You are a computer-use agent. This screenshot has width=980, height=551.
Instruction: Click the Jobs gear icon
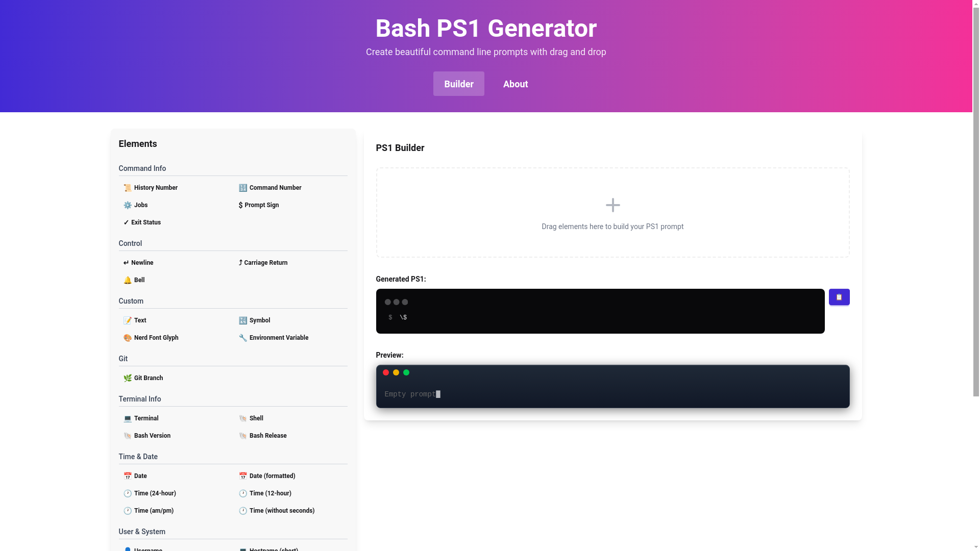click(x=128, y=205)
